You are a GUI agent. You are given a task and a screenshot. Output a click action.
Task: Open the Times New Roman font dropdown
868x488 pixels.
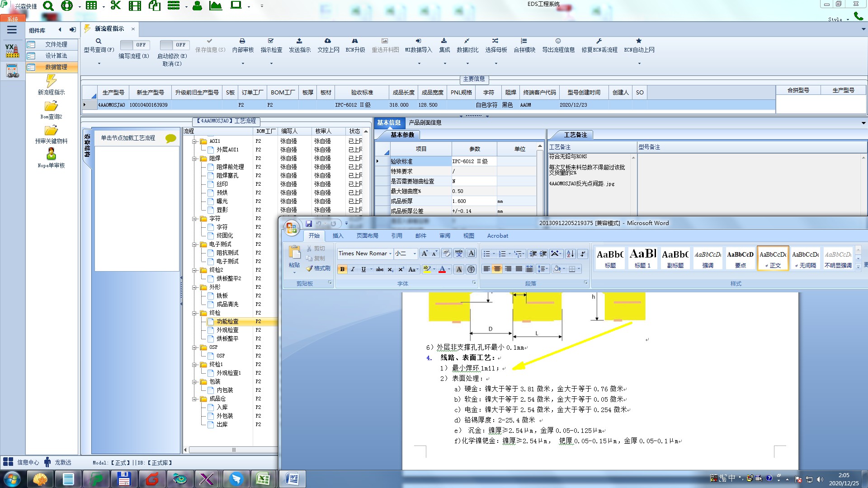tap(390, 253)
